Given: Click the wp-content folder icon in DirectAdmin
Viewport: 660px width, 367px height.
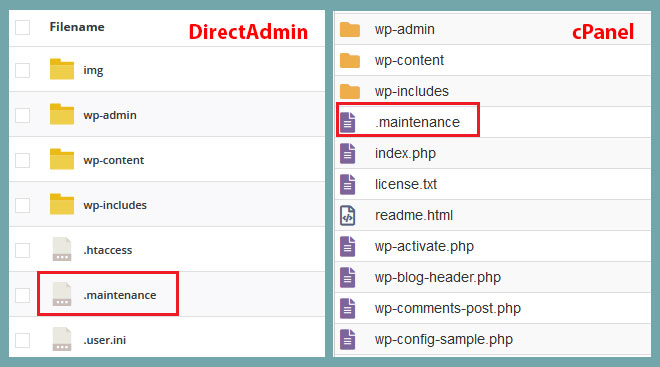Looking at the screenshot, I should [61, 159].
